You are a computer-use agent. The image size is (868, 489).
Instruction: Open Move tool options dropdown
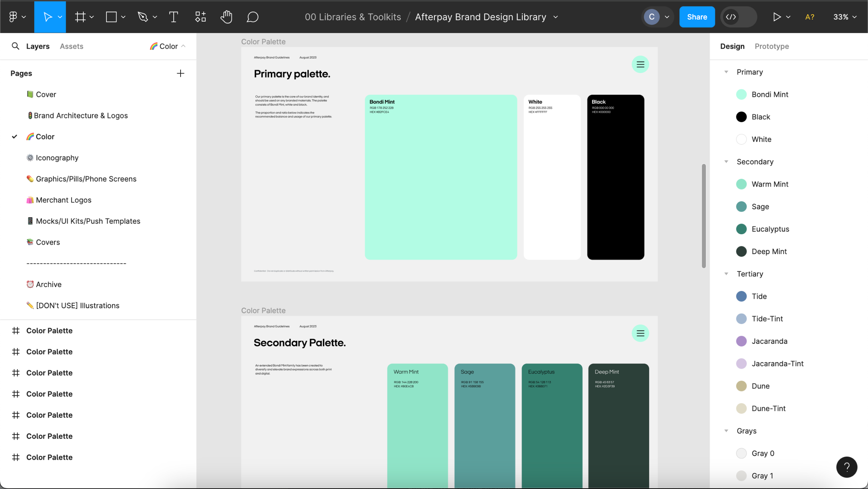click(60, 17)
